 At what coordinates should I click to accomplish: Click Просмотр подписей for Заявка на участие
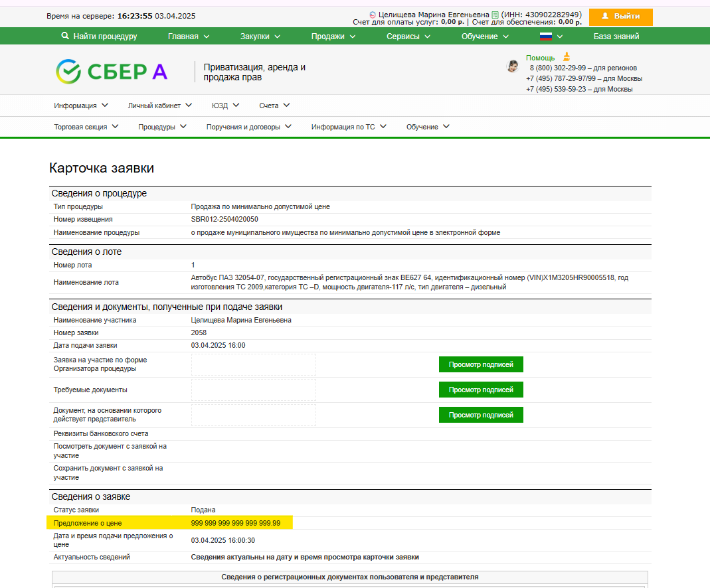tap(481, 364)
